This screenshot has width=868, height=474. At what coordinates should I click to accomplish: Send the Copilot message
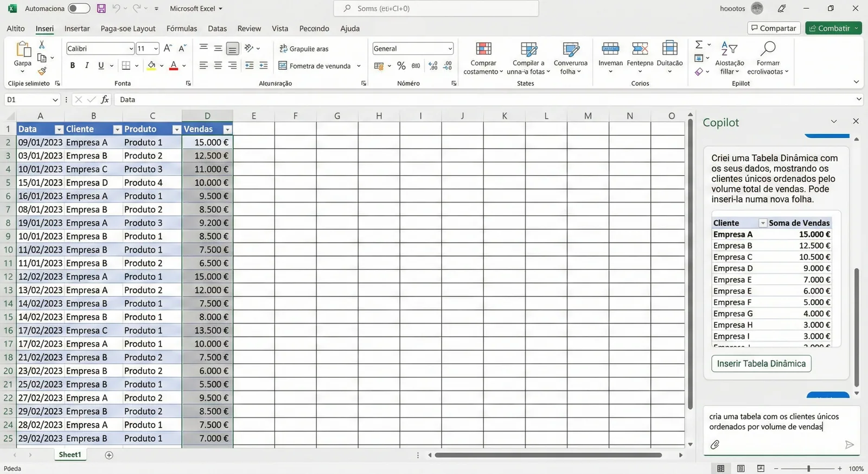[850, 445]
